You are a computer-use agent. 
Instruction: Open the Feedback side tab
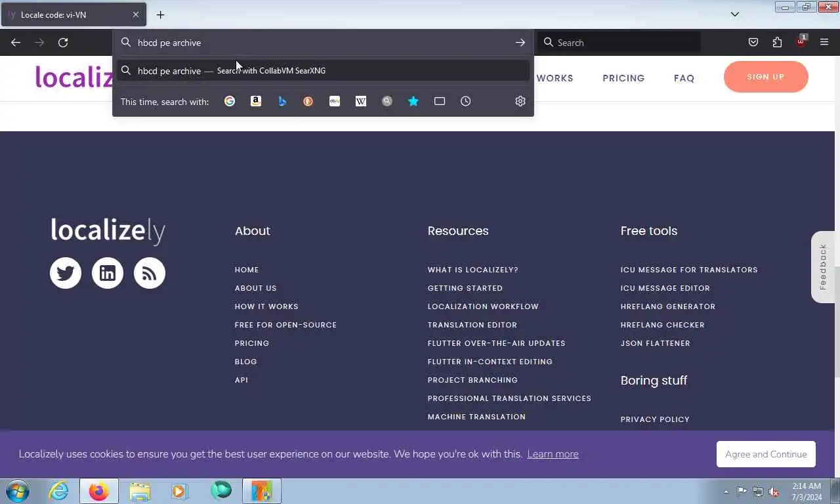click(x=823, y=267)
